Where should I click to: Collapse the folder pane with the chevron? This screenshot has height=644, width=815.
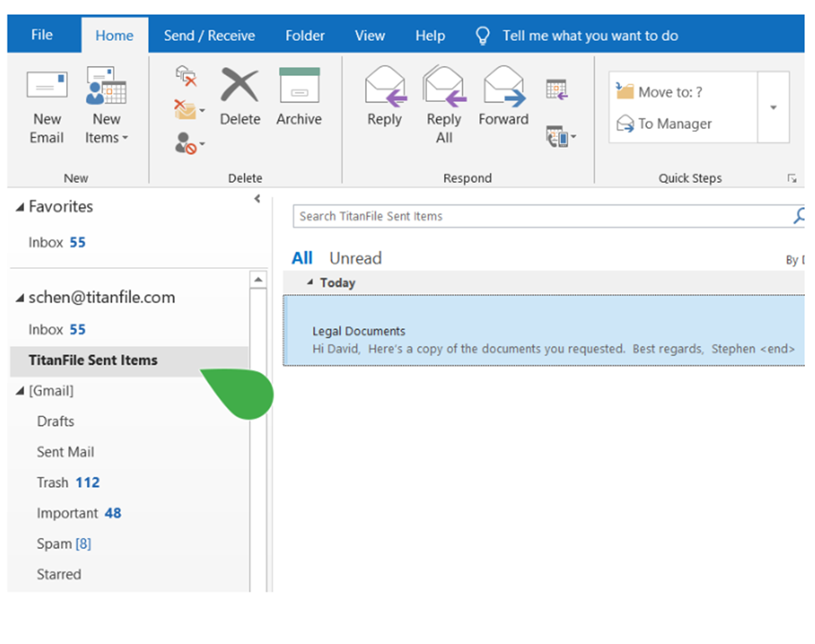(257, 199)
